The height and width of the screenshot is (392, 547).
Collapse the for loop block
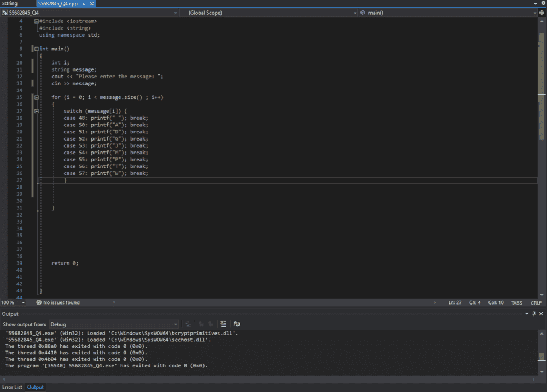coord(36,97)
